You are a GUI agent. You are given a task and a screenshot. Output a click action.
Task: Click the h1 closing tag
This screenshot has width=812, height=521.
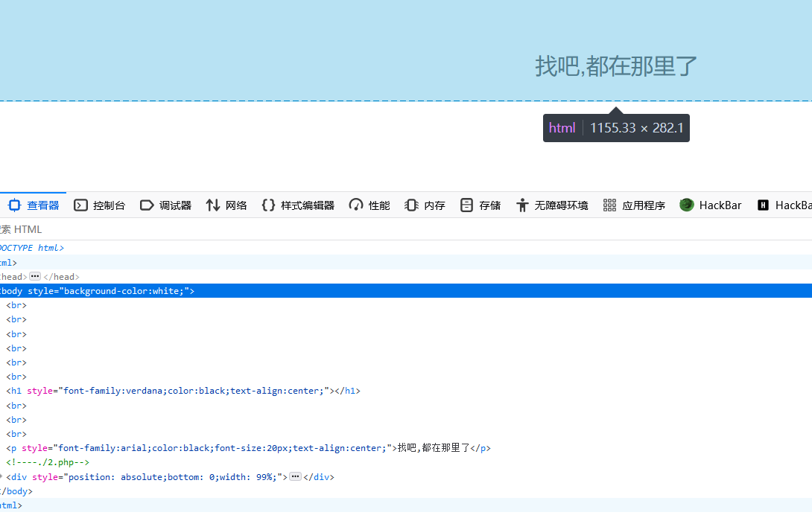point(347,391)
